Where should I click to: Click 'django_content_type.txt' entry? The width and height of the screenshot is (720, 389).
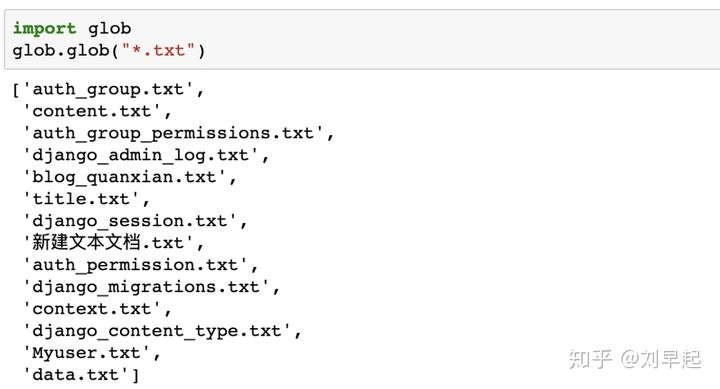[157, 331]
